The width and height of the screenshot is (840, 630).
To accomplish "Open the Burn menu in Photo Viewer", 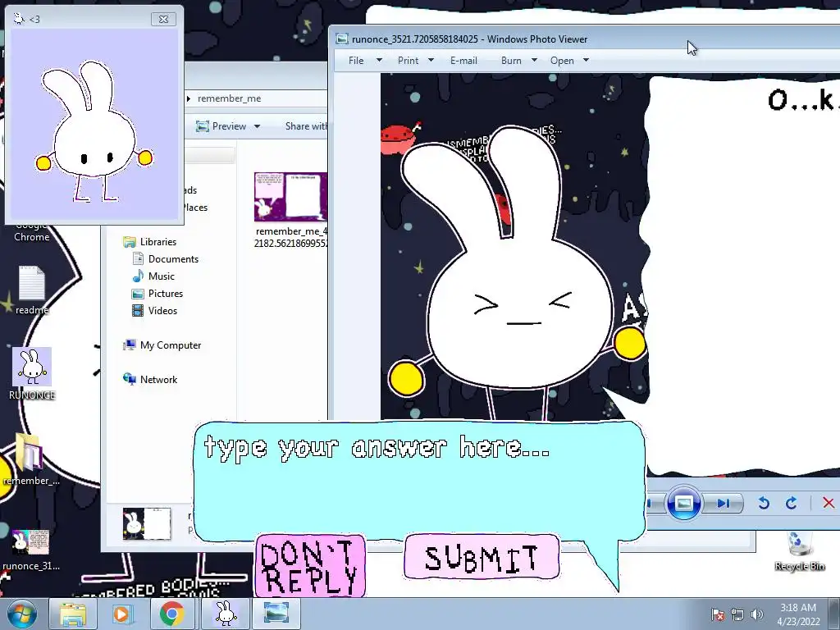I will click(511, 61).
